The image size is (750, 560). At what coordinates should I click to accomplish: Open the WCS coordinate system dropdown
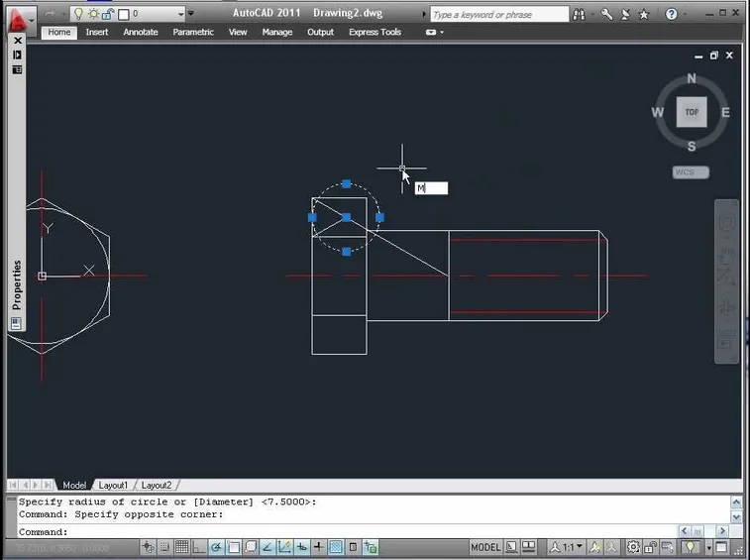coord(691,172)
